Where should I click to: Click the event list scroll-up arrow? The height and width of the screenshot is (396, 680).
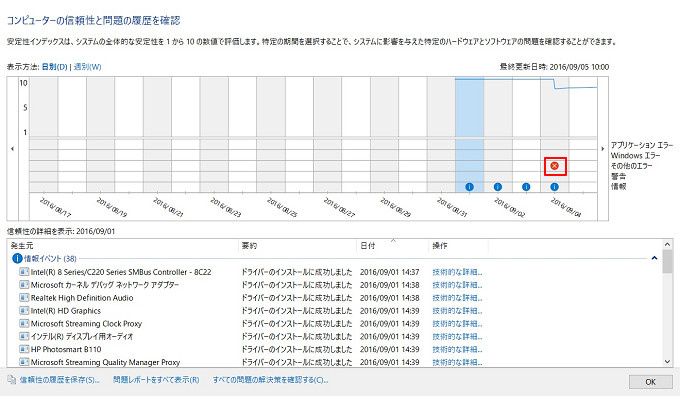point(667,244)
